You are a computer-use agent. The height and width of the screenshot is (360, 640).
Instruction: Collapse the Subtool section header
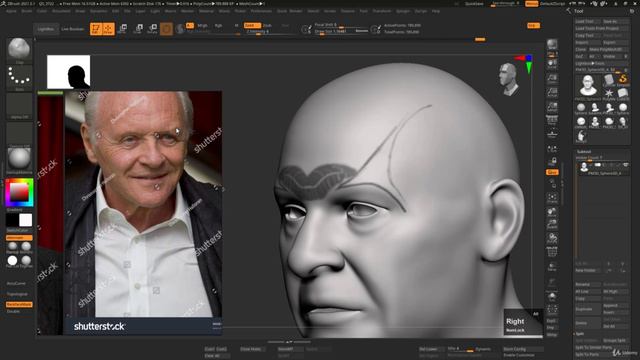[584, 151]
